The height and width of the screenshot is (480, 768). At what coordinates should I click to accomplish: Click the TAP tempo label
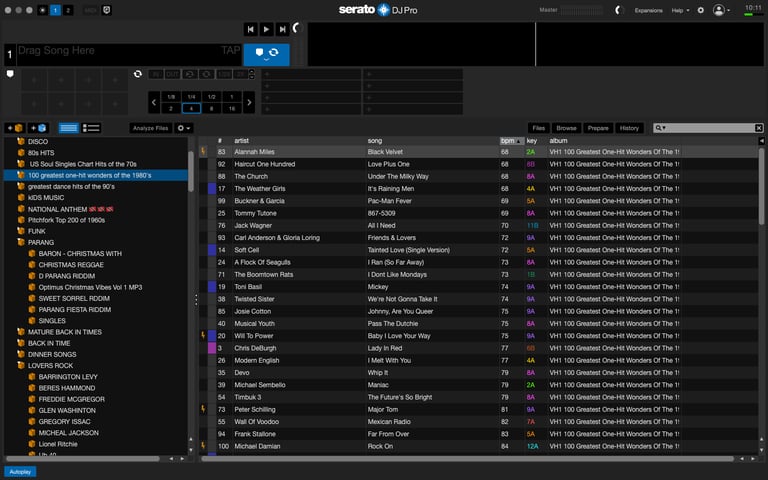[230, 50]
